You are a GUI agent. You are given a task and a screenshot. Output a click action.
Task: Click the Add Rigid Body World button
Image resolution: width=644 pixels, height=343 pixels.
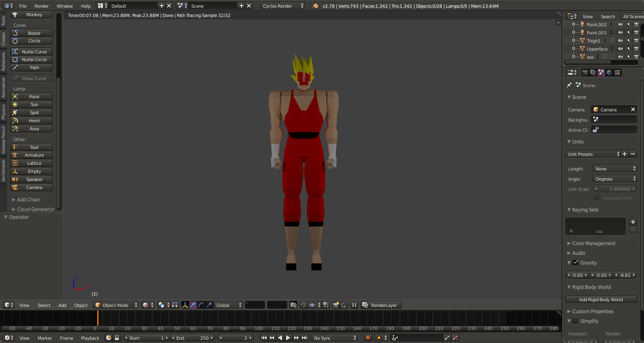click(x=601, y=300)
